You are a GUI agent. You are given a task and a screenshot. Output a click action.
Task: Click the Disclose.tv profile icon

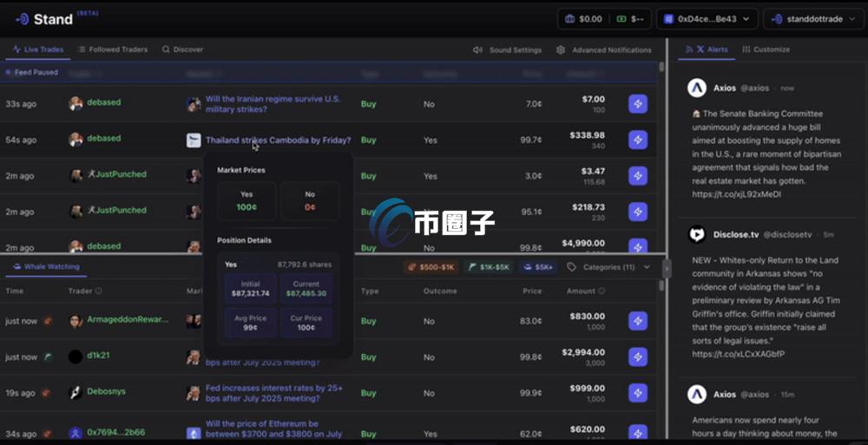coord(697,234)
